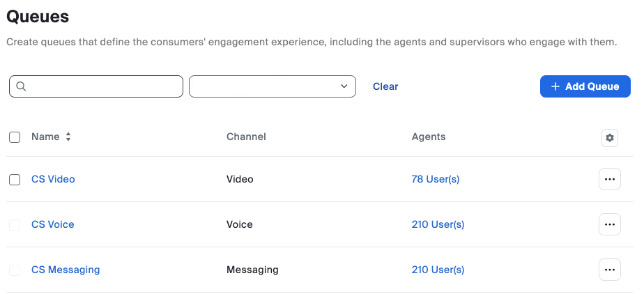Clear the applied search filters
Screen dimensions: 644x294
385,86
